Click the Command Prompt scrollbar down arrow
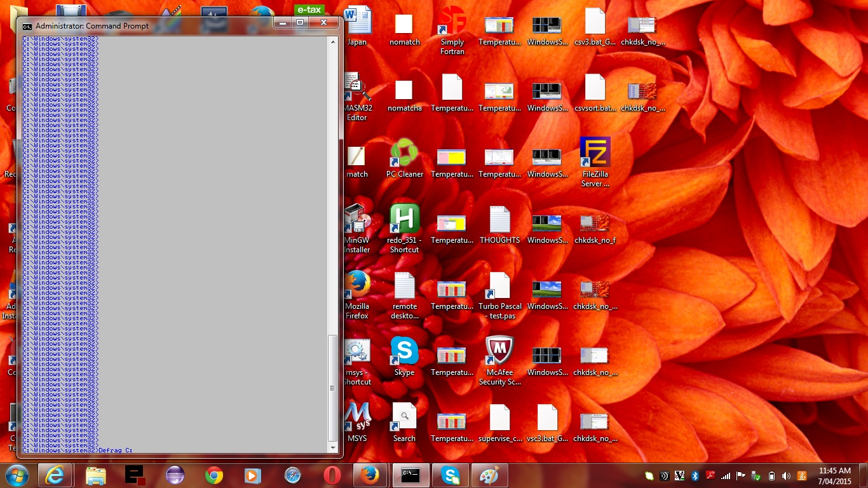This screenshot has height=488, width=868. click(333, 447)
